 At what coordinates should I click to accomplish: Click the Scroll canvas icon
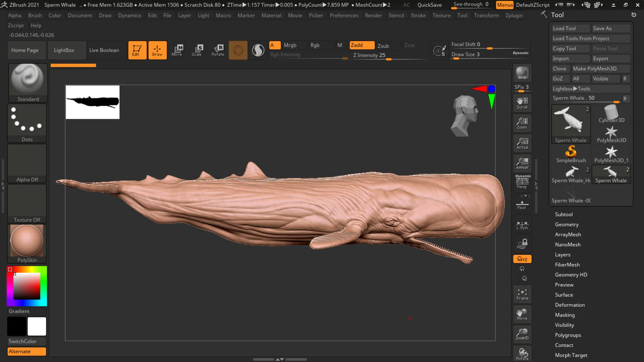click(x=522, y=103)
